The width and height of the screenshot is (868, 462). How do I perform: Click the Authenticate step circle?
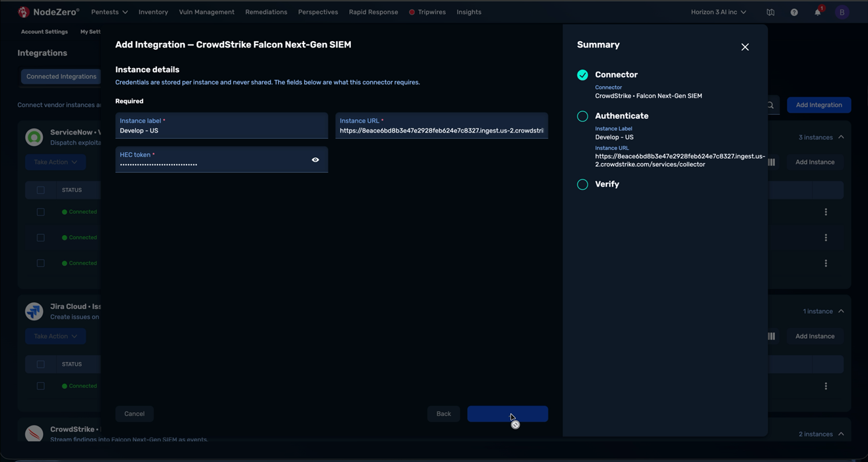point(583,116)
